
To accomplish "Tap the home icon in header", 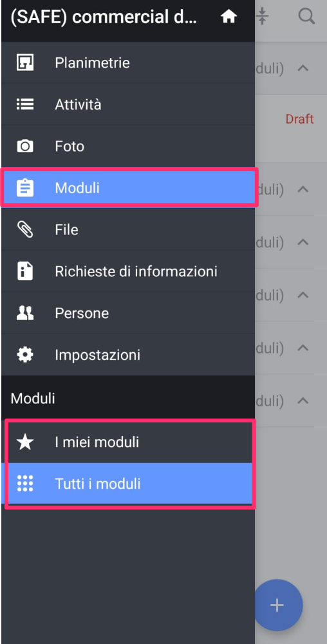I will tap(229, 17).
